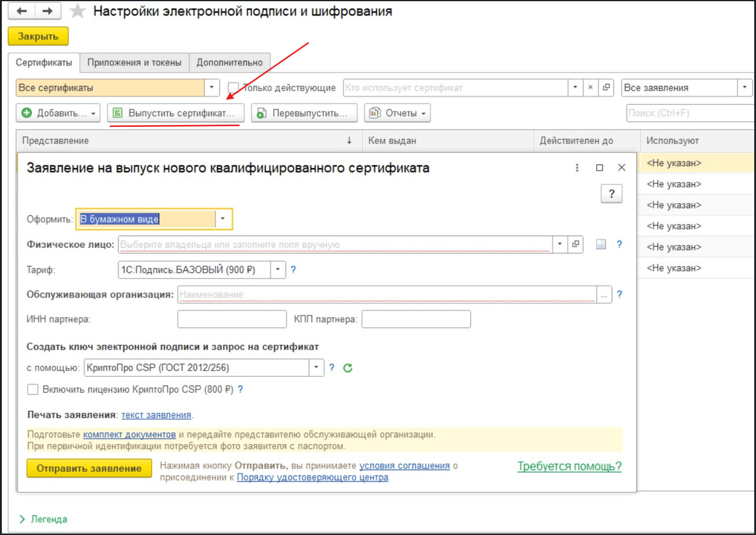756x535 pixels.
Task: Toggle Включить лицензию КриптоПро CSP checkbox
Action: pyautogui.click(x=33, y=390)
